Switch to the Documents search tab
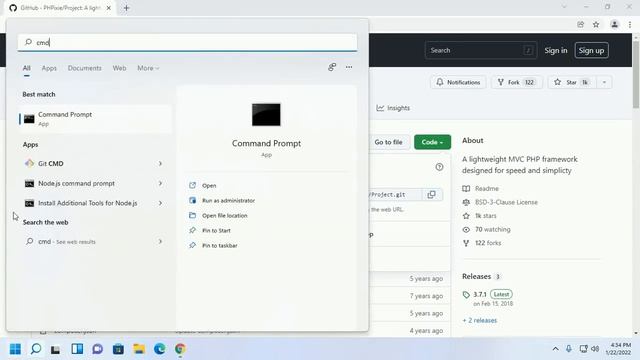Viewport: 640px width, 360px height. pyautogui.click(x=84, y=68)
